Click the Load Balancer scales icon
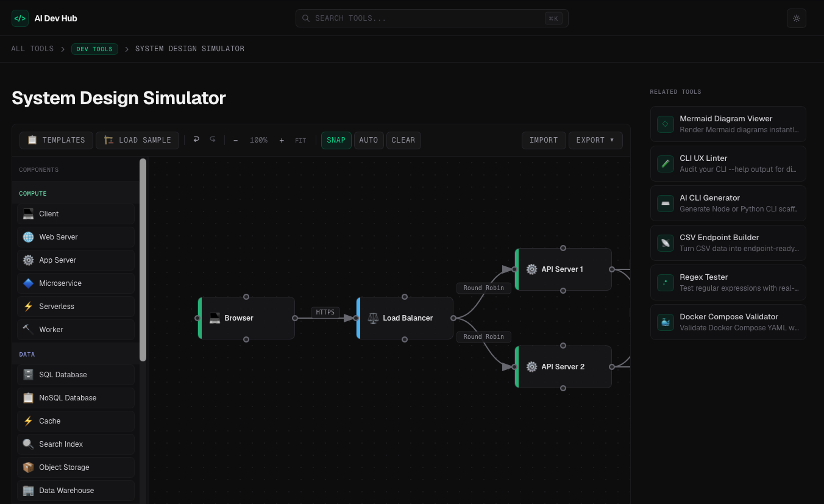Screen dimensions: 824x504 coord(374,318)
